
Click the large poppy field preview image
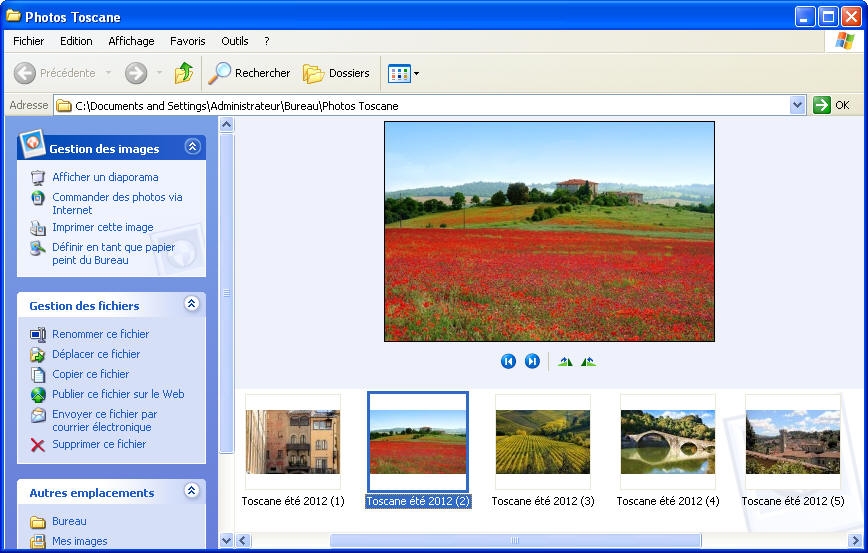(549, 231)
